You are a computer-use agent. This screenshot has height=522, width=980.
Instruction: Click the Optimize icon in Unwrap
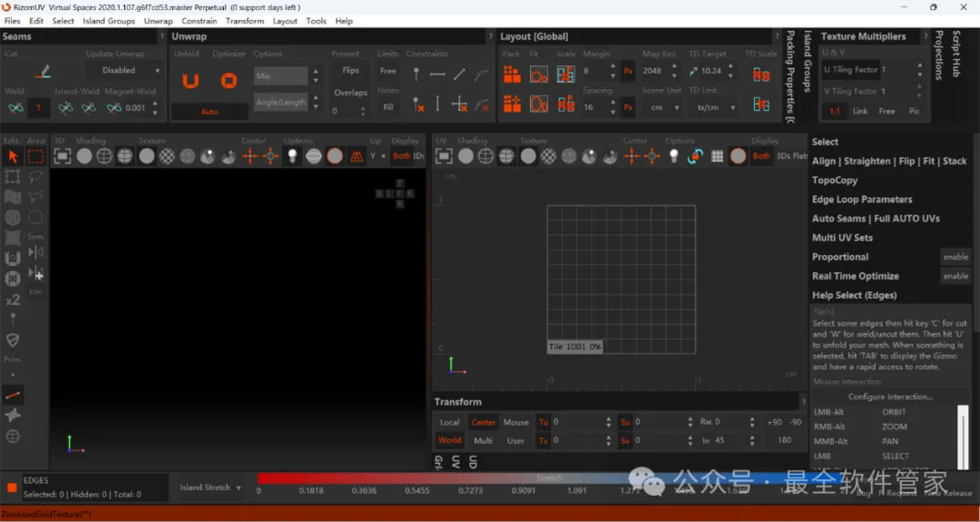(230, 81)
